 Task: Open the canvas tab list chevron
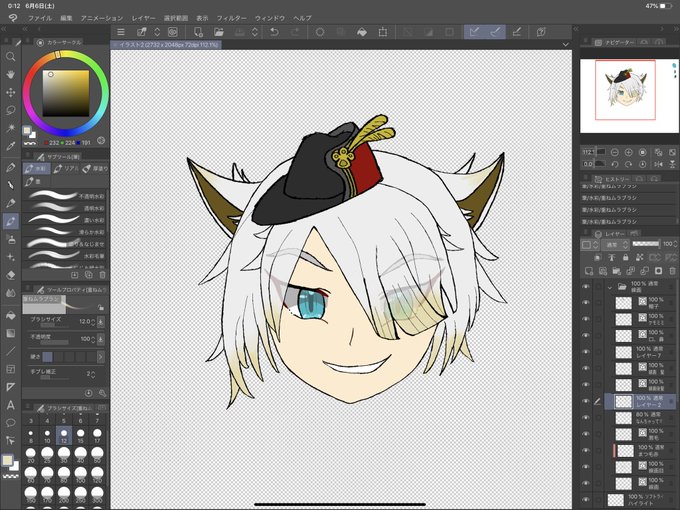tap(565, 44)
